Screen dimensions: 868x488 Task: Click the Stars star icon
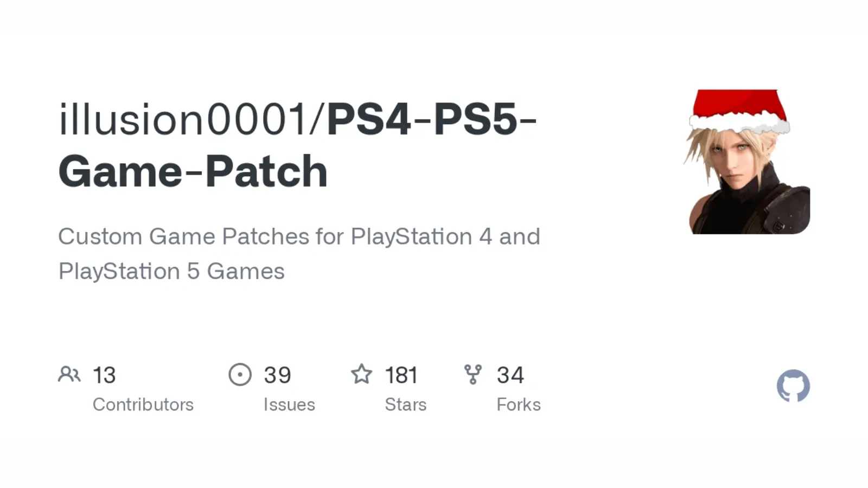(x=361, y=374)
